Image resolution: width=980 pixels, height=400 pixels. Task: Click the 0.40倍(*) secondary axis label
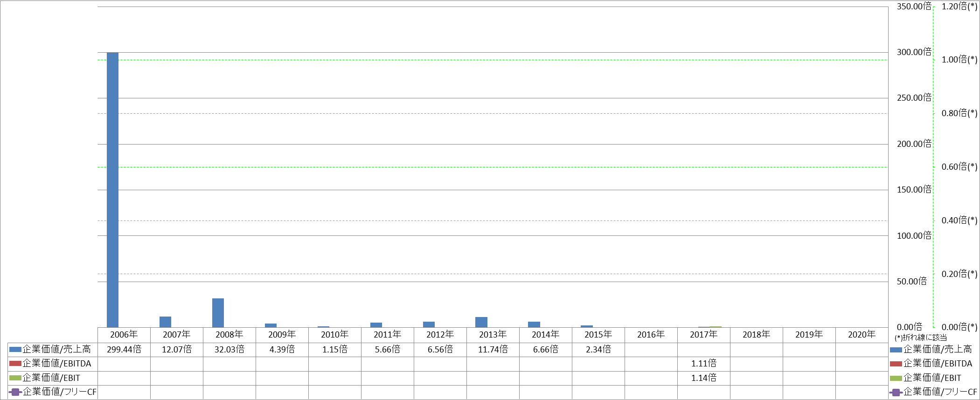pos(959,221)
